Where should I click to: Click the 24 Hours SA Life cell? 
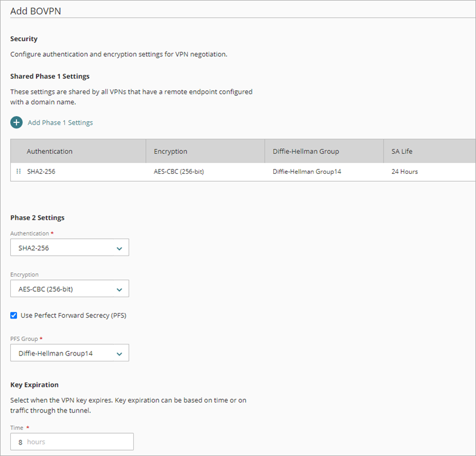(x=405, y=171)
